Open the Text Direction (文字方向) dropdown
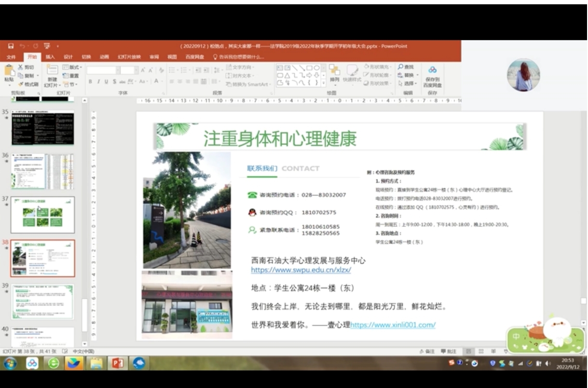 pos(240,67)
